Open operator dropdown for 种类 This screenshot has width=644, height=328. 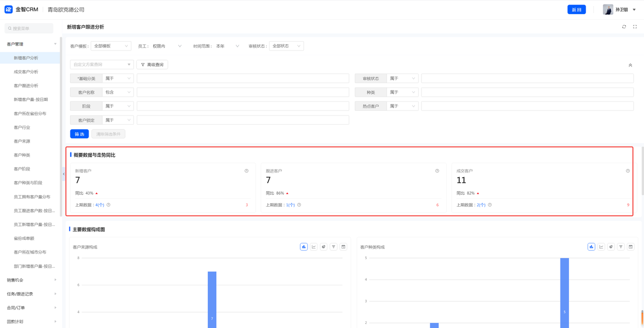click(x=402, y=93)
